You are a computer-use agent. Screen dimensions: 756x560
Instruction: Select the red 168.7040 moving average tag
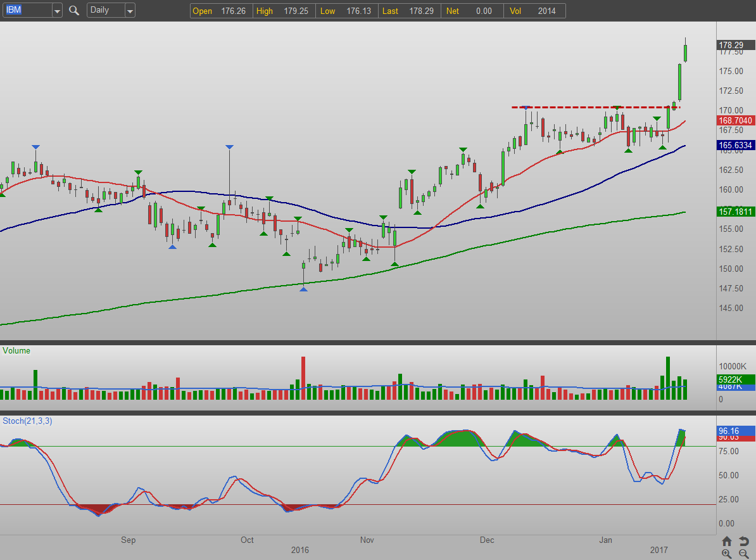735,120
